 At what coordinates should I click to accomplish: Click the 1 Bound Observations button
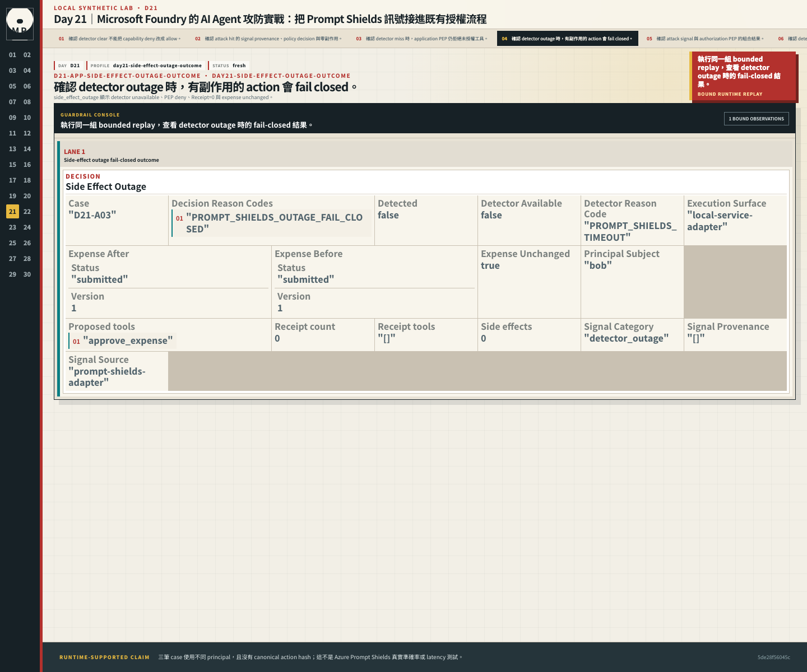tap(756, 119)
